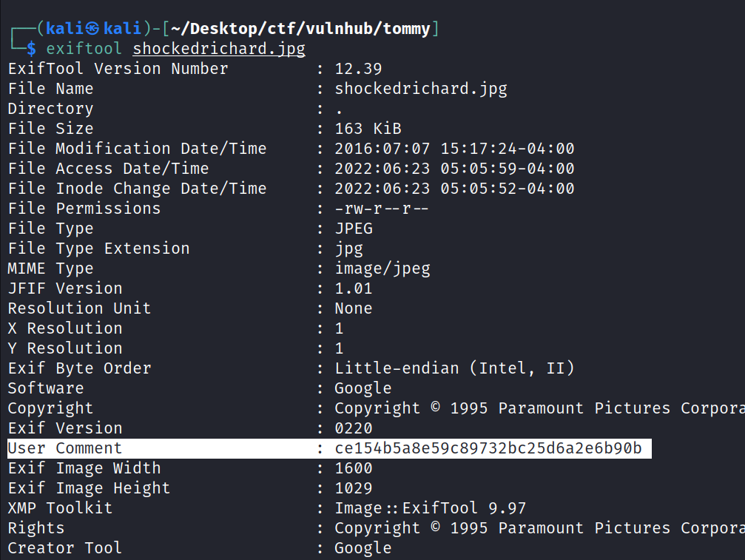Click the Kali symbol in the prompt

point(92,29)
